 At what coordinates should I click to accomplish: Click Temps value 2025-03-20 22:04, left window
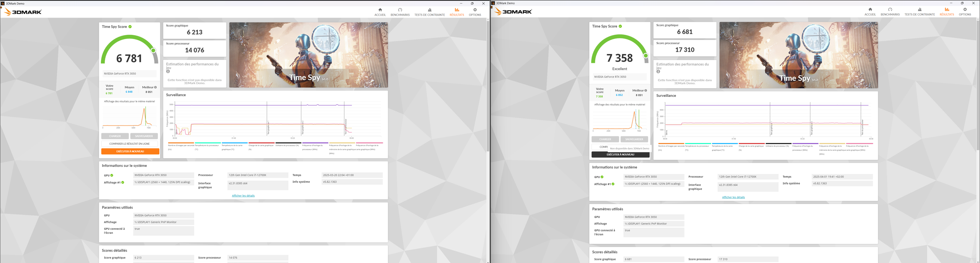352,175
